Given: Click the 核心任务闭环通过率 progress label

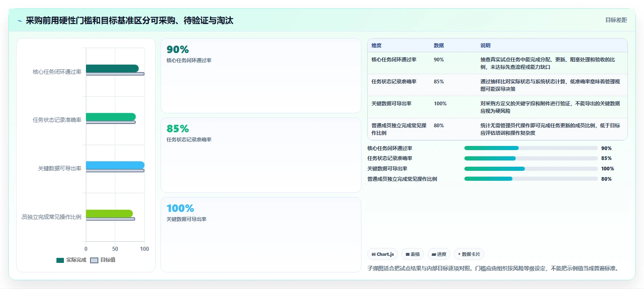Looking at the screenshot, I should coord(390,148).
